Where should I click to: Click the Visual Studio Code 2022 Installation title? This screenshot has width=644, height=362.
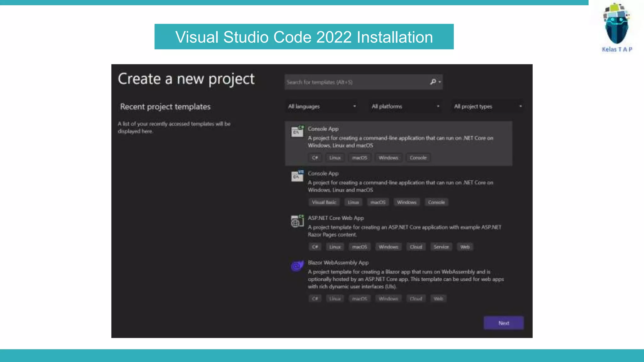click(x=304, y=37)
